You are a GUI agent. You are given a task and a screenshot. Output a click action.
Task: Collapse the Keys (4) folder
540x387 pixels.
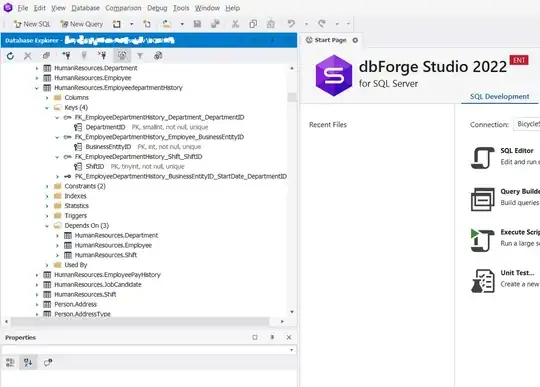click(47, 108)
